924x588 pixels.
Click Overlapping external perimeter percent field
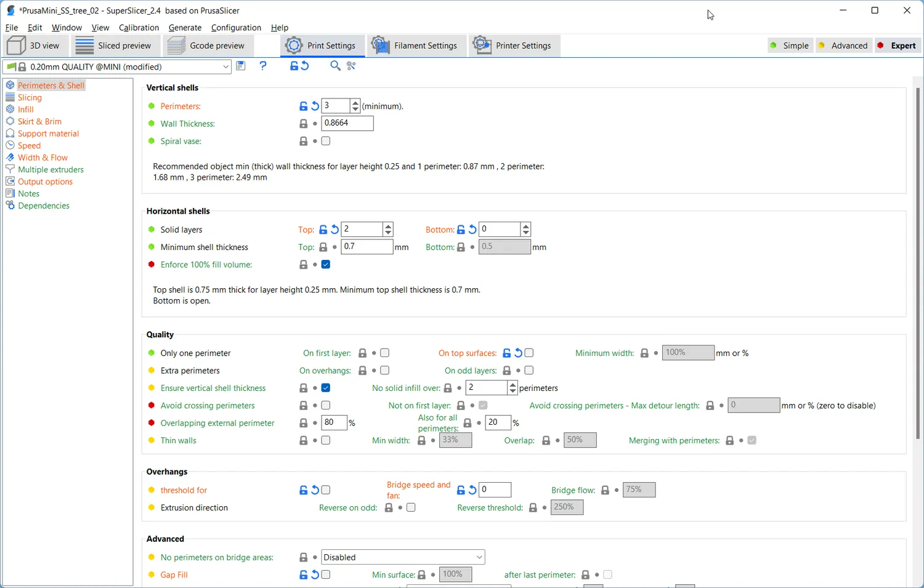(334, 422)
